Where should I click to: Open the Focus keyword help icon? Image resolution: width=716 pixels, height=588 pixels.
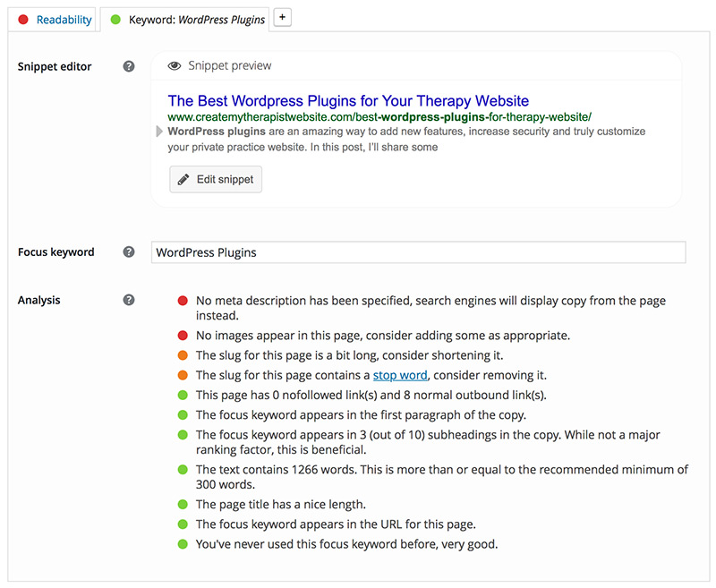coord(129,252)
